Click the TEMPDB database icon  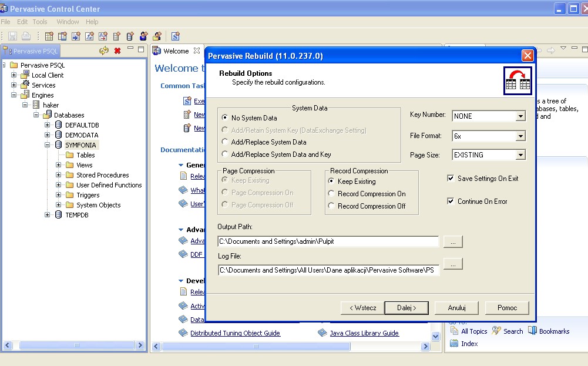pos(59,214)
